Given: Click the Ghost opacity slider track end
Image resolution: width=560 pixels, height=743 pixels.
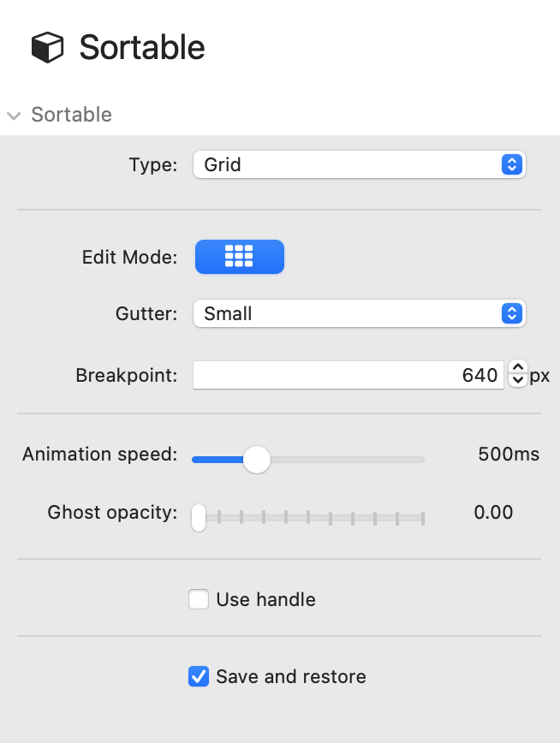Looking at the screenshot, I should [x=421, y=517].
